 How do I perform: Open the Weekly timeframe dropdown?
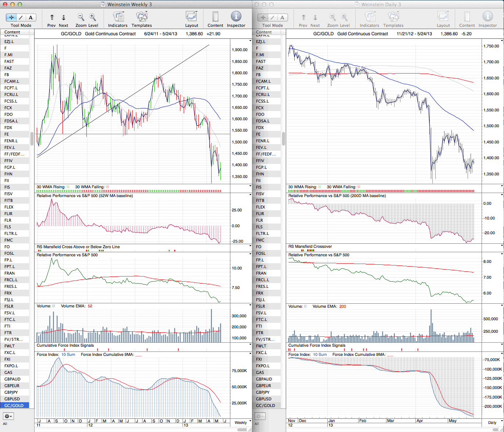[242, 422]
